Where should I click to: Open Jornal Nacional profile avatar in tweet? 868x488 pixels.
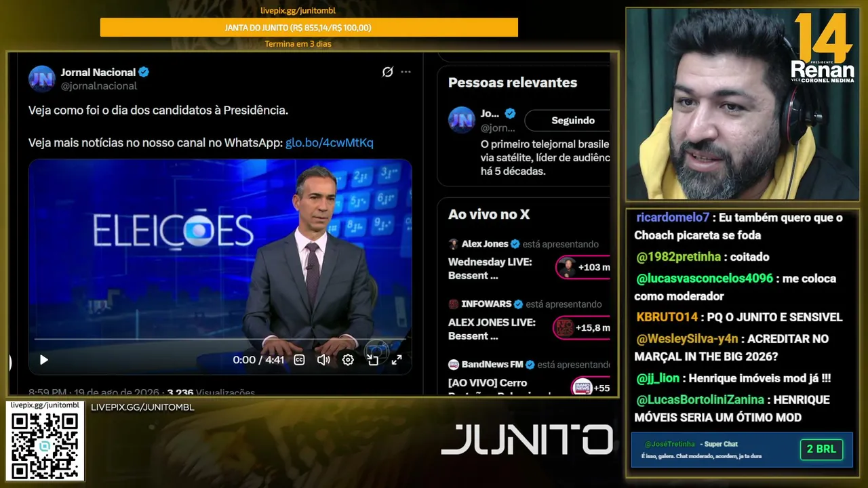41,79
